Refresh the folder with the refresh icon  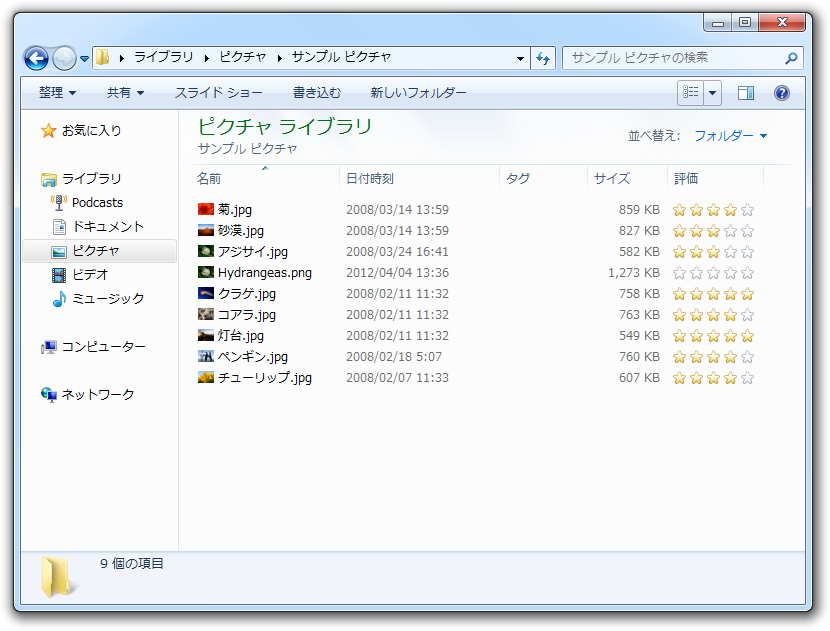[541, 58]
